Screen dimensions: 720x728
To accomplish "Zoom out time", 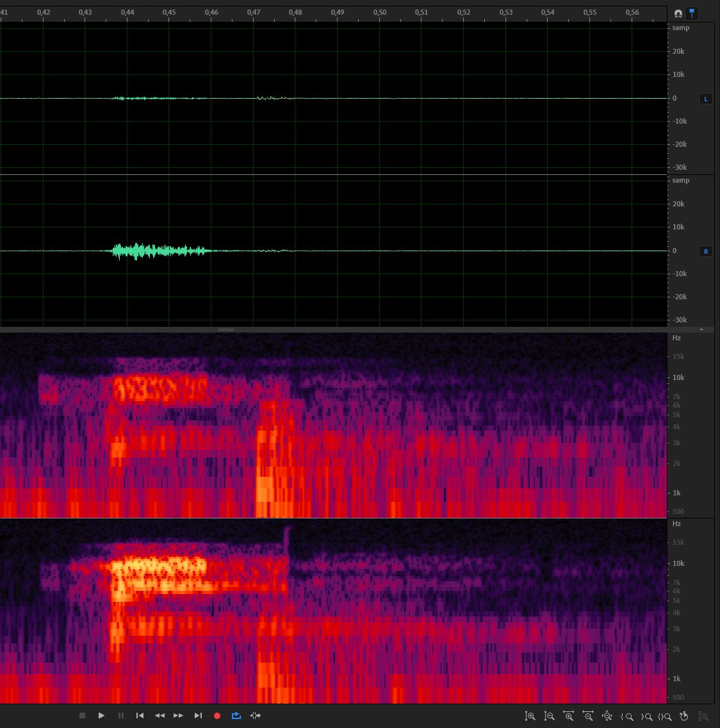I will coord(588,716).
